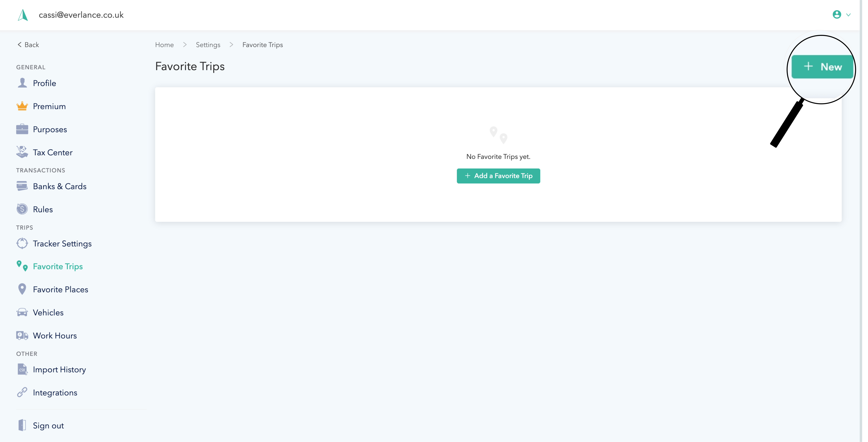Image resolution: width=868 pixels, height=442 pixels.
Task: Navigate to Favorite Places
Action: pos(61,289)
